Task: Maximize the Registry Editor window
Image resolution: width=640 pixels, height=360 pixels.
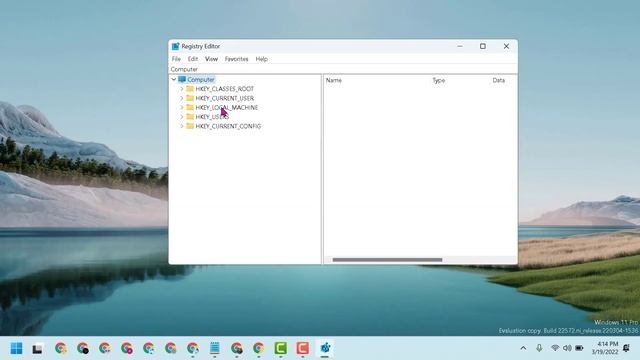Action: (x=483, y=46)
